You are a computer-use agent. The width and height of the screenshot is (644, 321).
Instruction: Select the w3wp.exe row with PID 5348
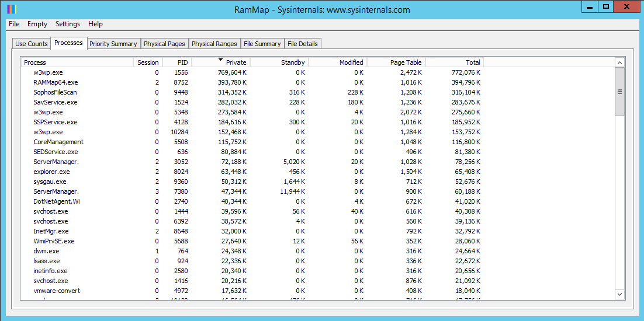(x=252, y=112)
